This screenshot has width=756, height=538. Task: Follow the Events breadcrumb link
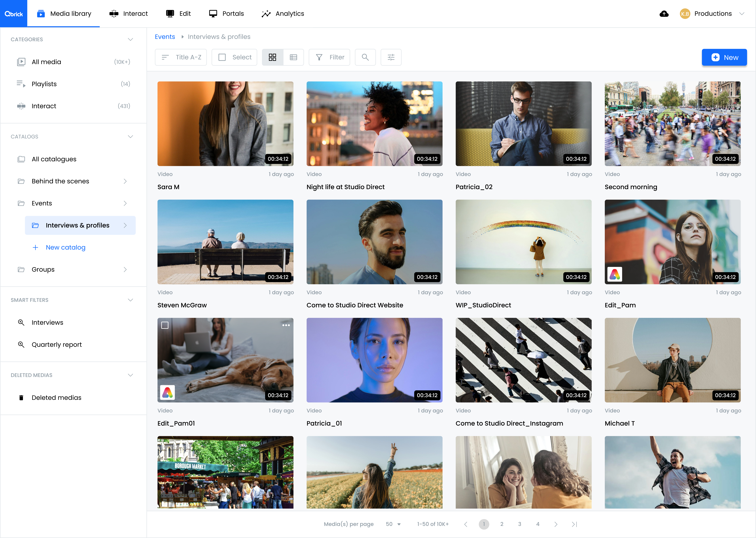pos(165,37)
